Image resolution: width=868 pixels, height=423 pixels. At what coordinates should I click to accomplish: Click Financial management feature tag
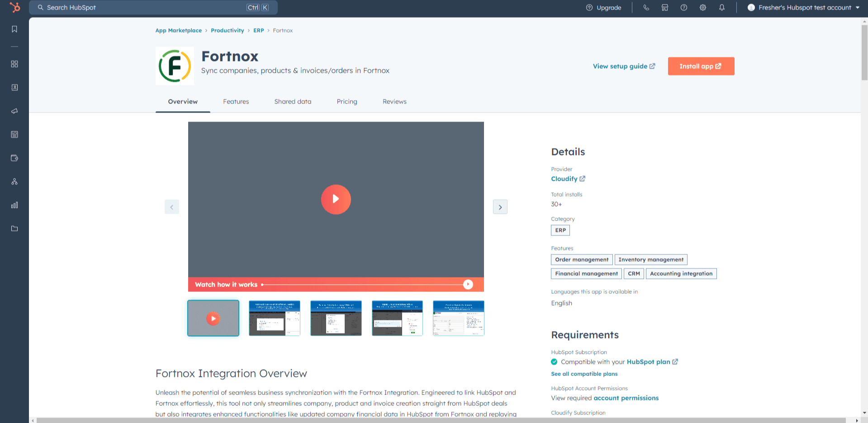tap(586, 274)
